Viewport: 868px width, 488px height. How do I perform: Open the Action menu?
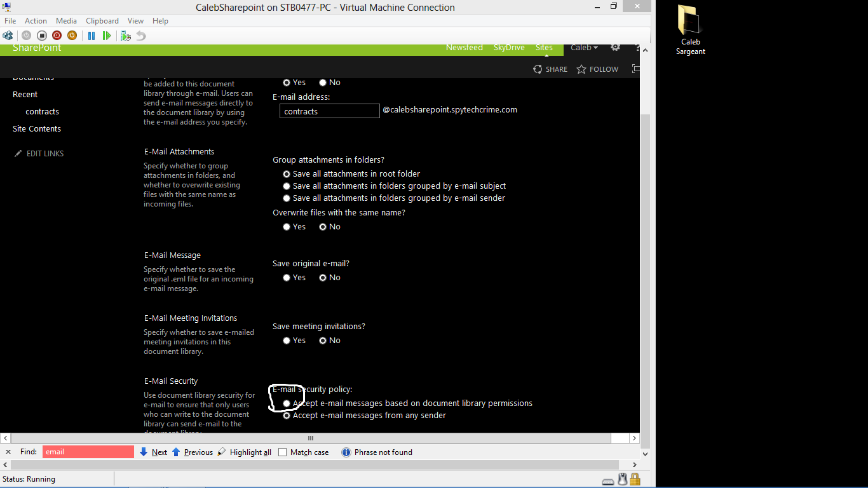click(36, 21)
